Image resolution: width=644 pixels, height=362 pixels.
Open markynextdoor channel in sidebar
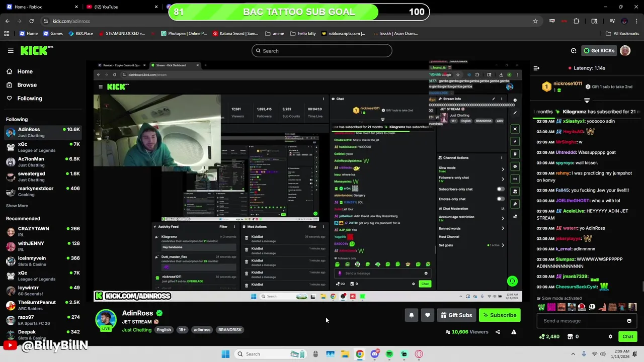point(43,191)
